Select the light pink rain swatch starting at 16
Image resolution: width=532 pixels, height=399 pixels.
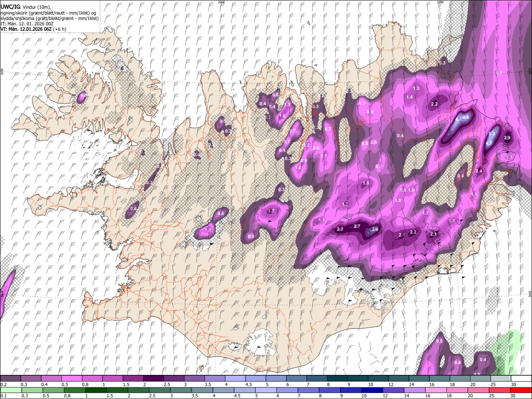(436, 390)
